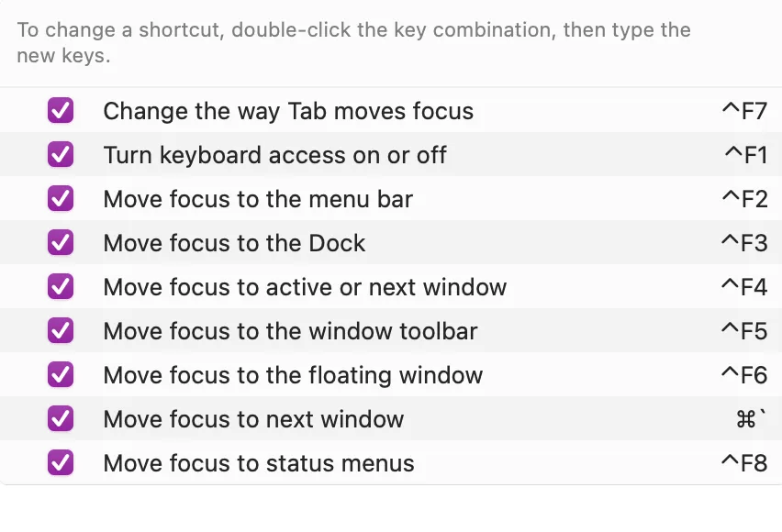Disable Move focus to the window toolbar checkbox
Viewport: 782px width, 532px height.
pyautogui.click(x=61, y=331)
